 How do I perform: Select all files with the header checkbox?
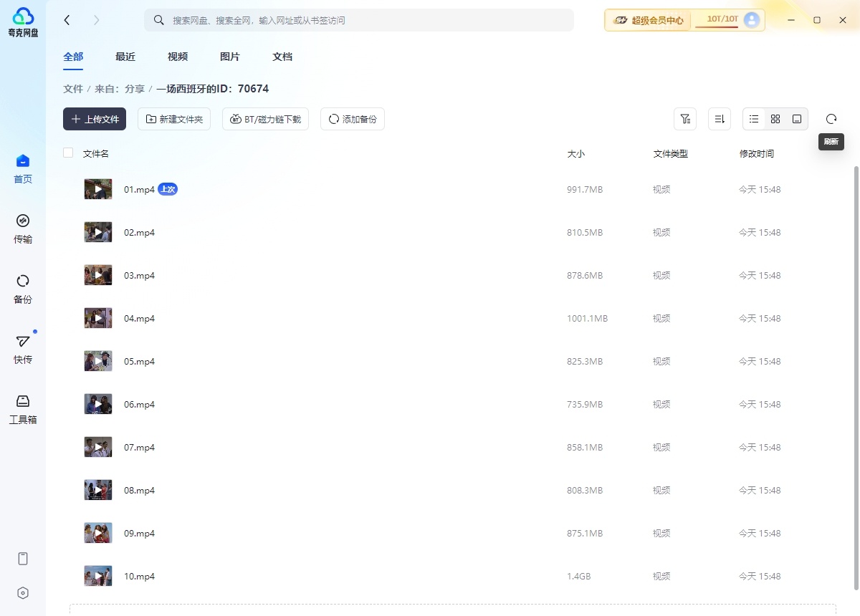point(67,153)
